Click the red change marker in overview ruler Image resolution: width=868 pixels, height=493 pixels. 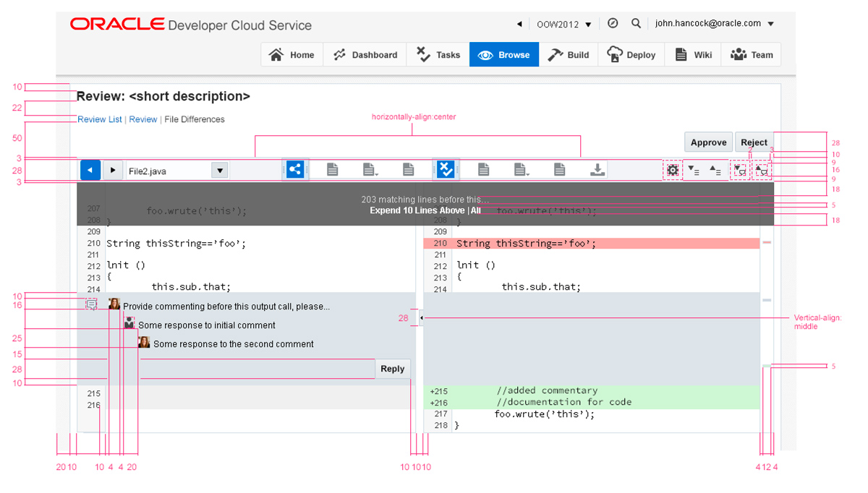(767, 243)
